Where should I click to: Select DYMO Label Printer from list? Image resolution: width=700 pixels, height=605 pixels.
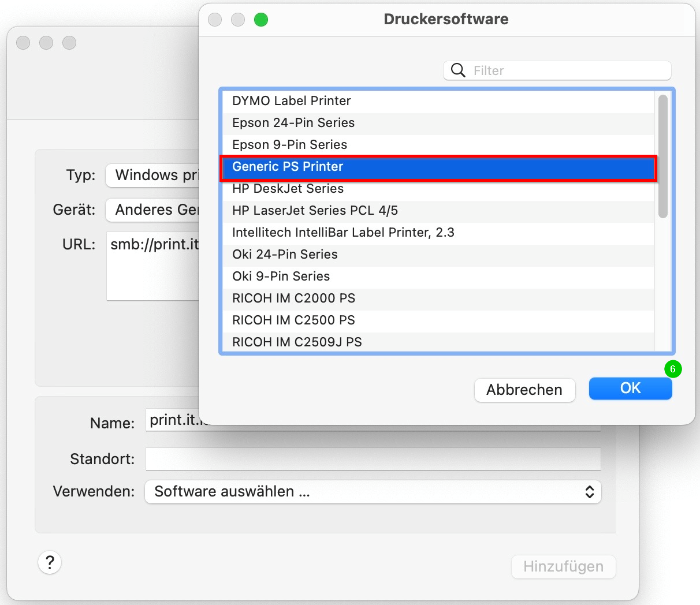[291, 101]
